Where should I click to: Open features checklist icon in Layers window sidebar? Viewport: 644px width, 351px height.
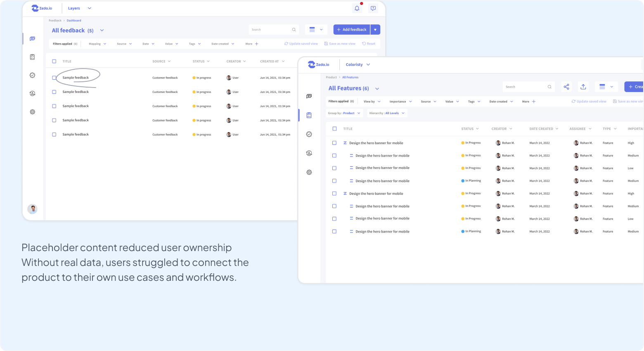pyautogui.click(x=32, y=57)
